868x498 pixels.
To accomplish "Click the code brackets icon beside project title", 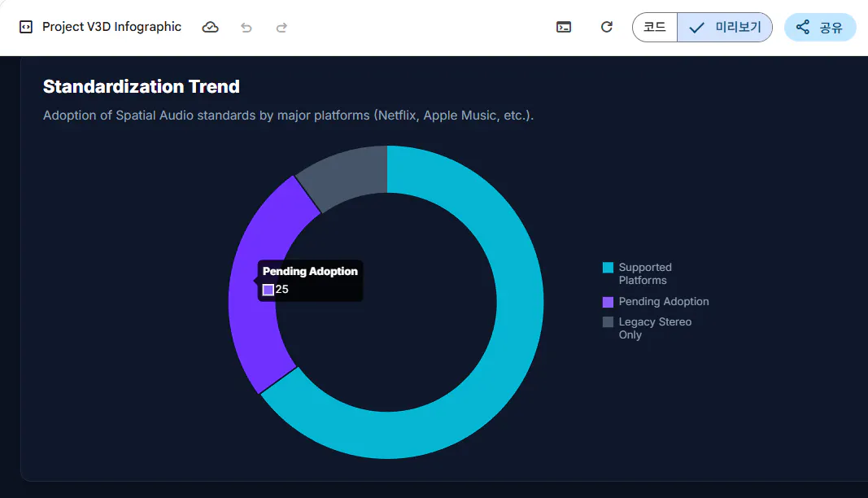I will [26, 27].
